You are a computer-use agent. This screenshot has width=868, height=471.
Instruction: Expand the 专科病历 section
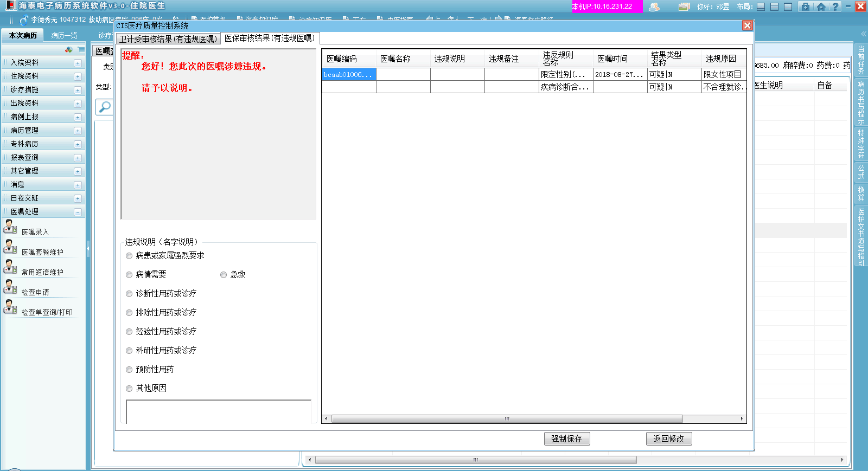pos(78,144)
